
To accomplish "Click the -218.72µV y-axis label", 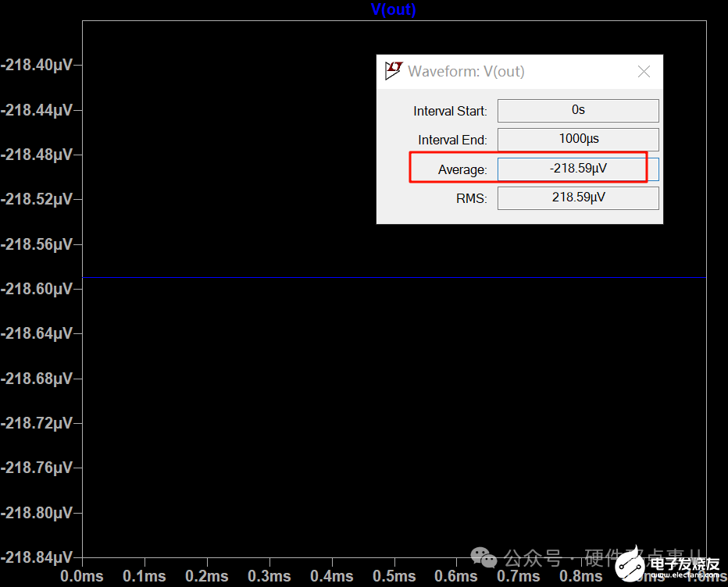I will tap(37, 423).
